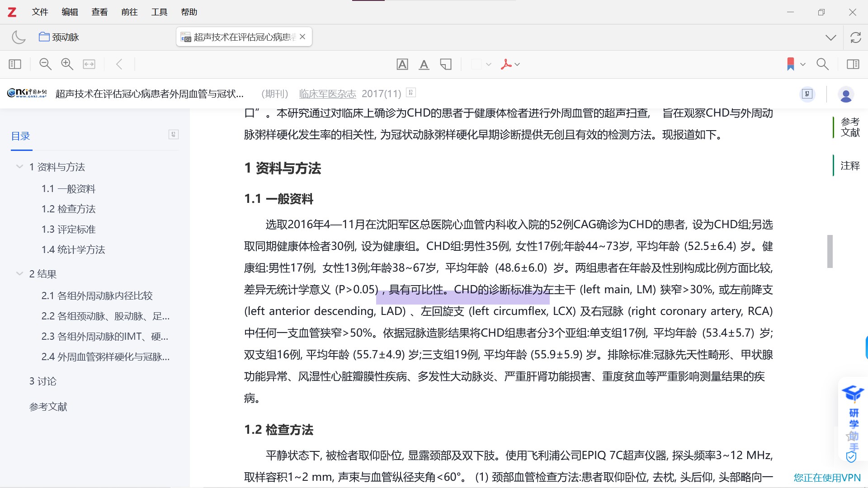Open the PDF export dropdown arrow

[x=518, y=65]
